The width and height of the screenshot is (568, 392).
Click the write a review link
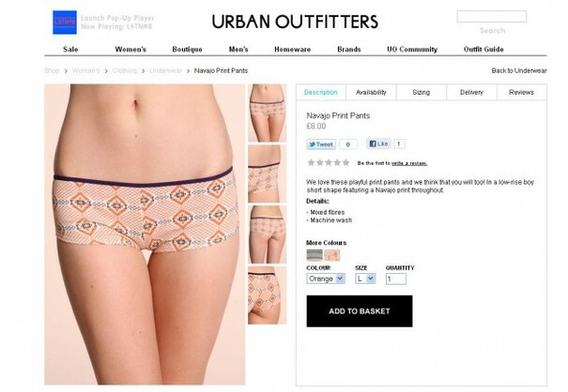[x=409, y=163]
